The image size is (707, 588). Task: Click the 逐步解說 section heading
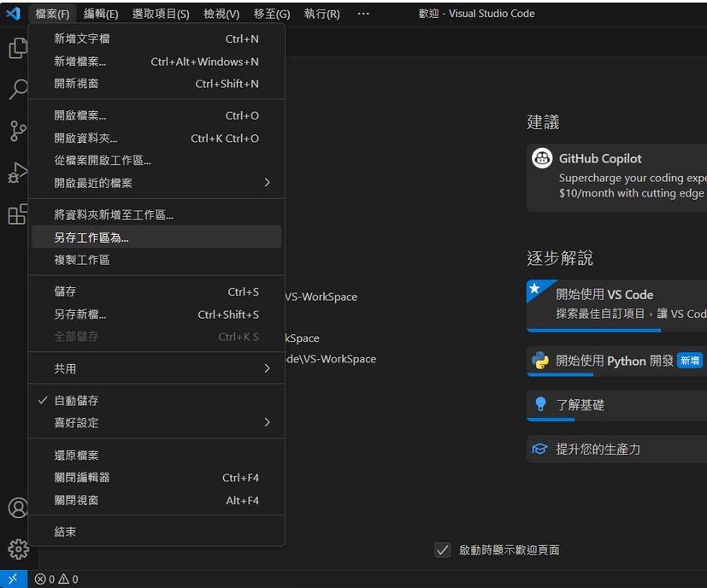pos(560,258)
